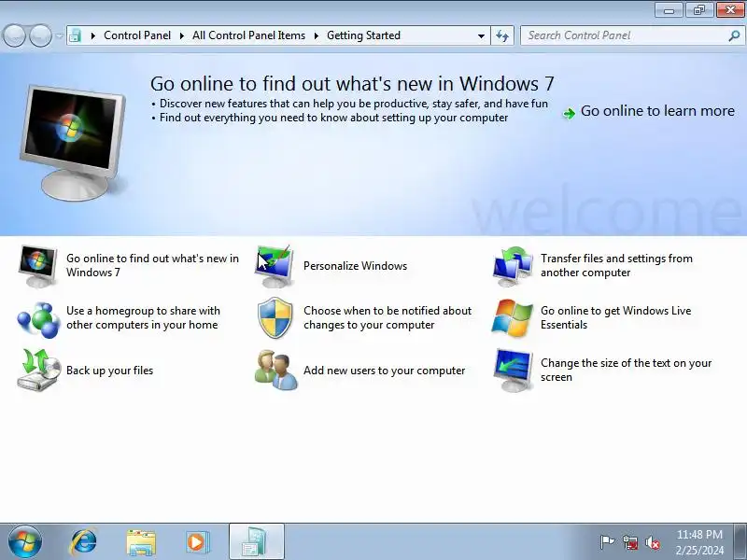Click the Windows 7 monitor icon beside 'Go online to find out what's new'

click(x=37, y=266)
